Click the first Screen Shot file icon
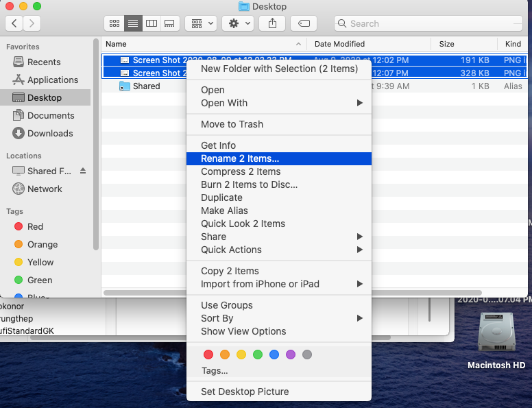532x408 pixels. [x=125, y=60]
